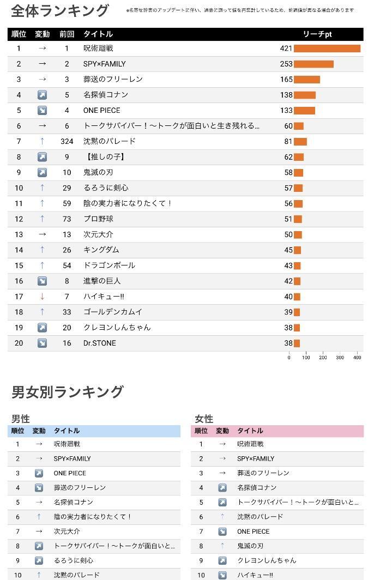Click the タイトル header in the female table
This screenshot has height=580, width=392.
tap(250, 431)
